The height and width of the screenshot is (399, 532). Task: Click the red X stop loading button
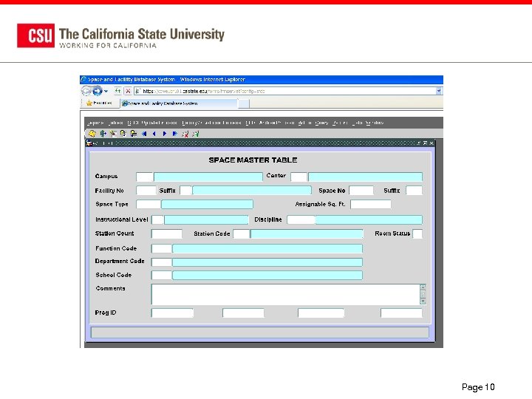tap(128, 91)
